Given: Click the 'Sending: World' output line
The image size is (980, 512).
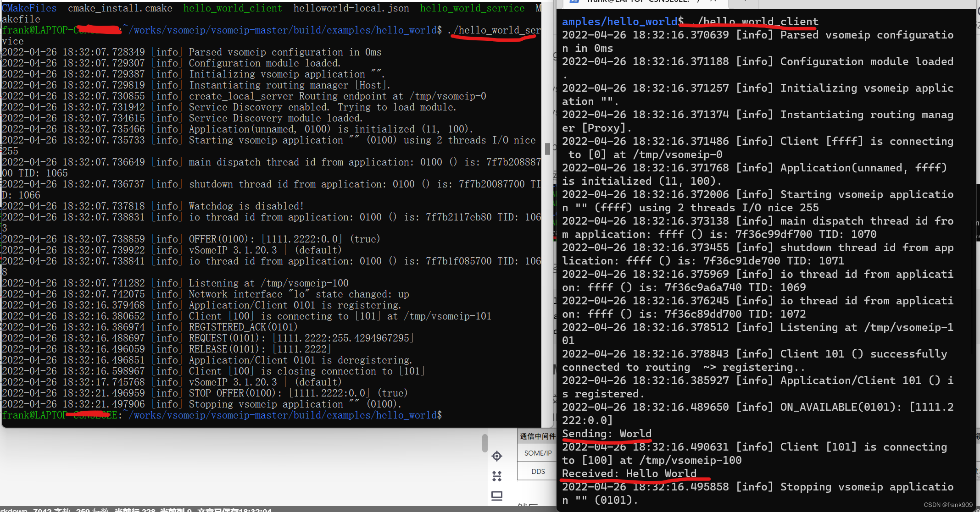Looking at the screenshot, I should (x=607, y=434).
